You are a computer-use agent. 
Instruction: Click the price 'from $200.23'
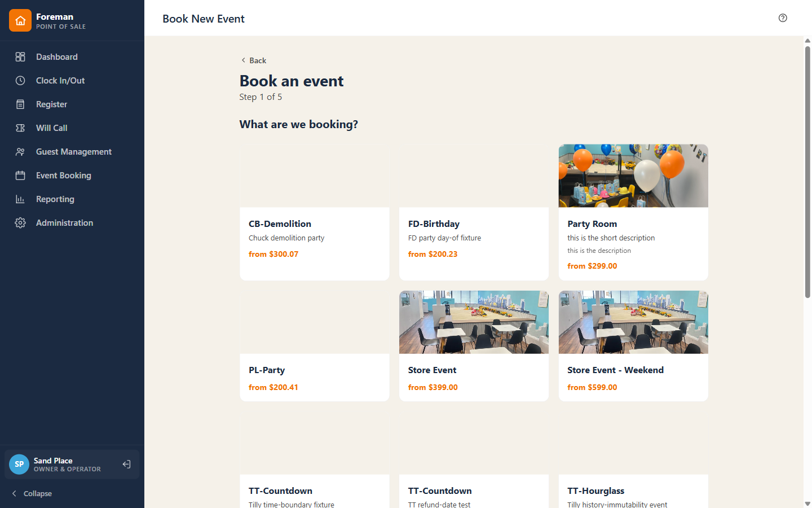point(433,254)
